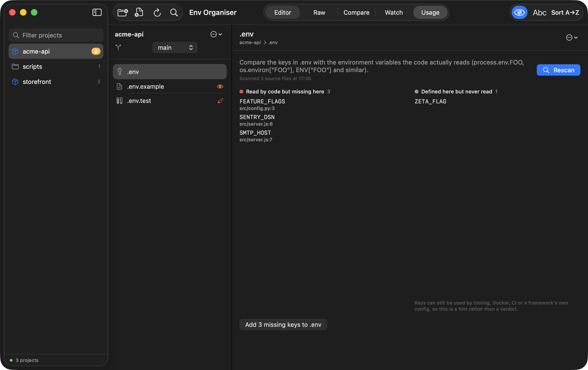Toggle the sidebar panel icon

tap(97, 12)
